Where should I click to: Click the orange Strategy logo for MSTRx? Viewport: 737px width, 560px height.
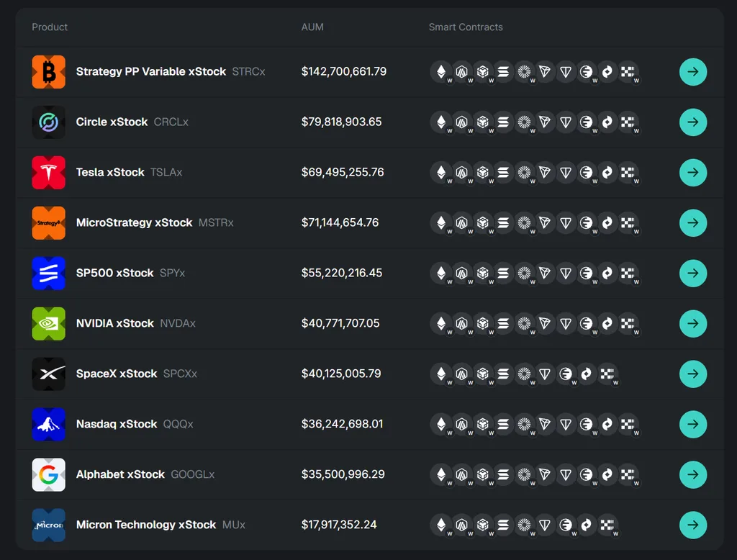pyautogui.click(x=48, y=223)
